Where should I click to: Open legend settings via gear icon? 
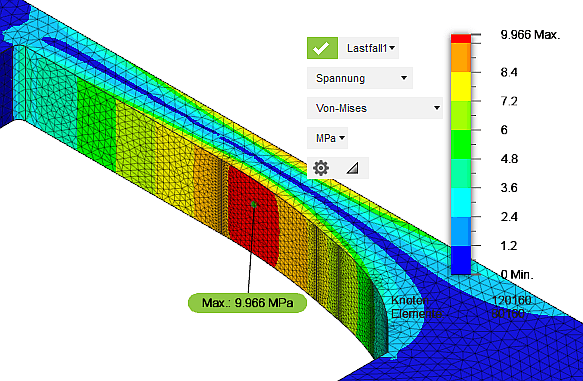point(321,168)
